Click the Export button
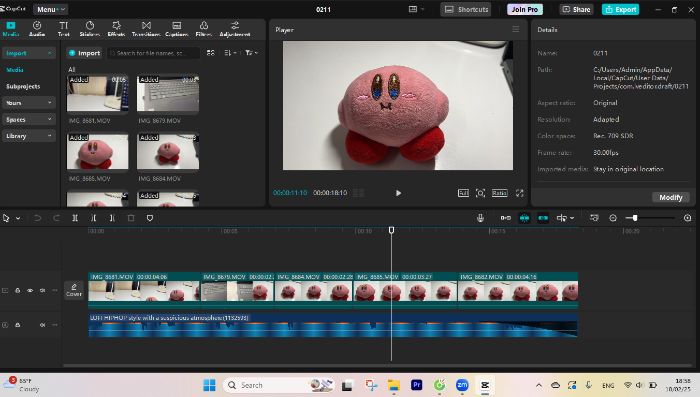The height and width of the screenshot is (397, 700). click(621, 9)
